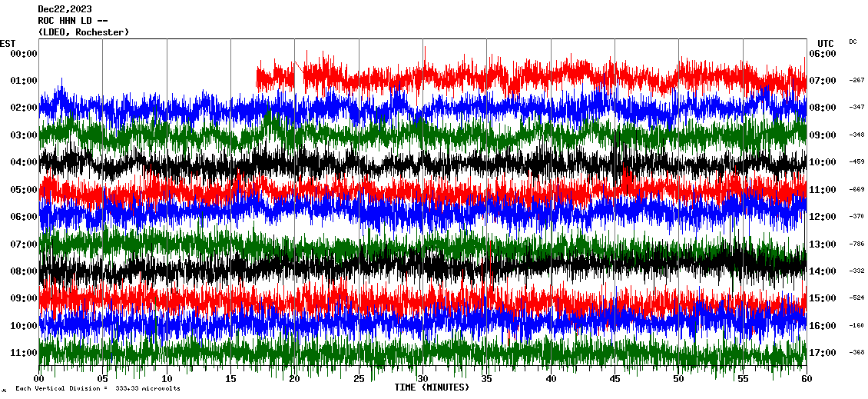The height and width of the screenshot is (399, 868).
Task: Click the 14:00 UTC time label
Action: pyautogui.click(x=823, y=271)
